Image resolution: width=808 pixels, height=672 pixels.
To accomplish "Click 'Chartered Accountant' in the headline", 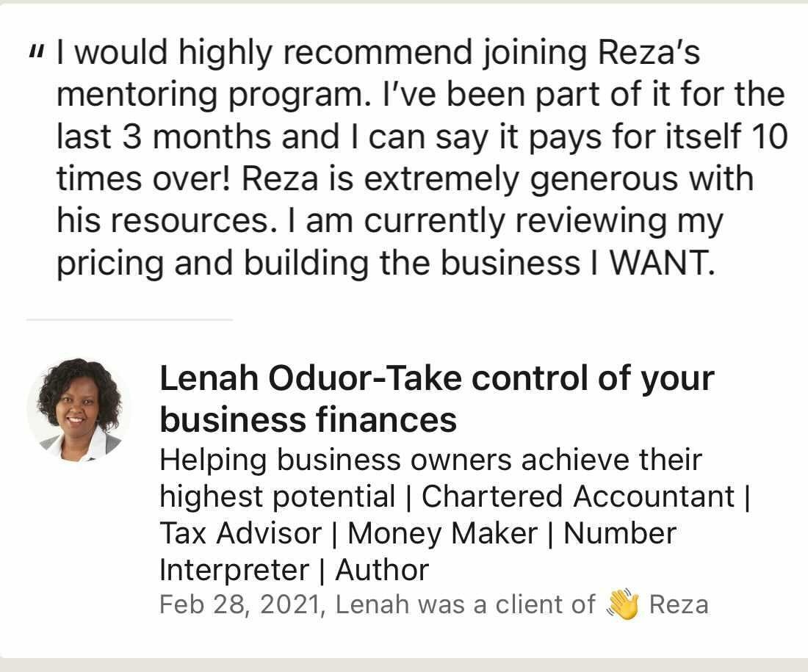I will point(578,496).
